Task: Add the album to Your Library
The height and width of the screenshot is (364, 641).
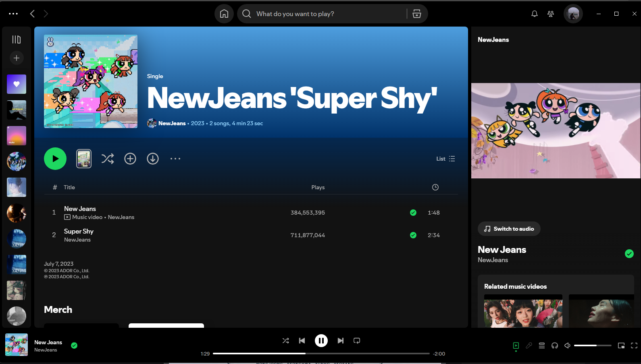Action: pyautogui.click(x=130, y=159)
